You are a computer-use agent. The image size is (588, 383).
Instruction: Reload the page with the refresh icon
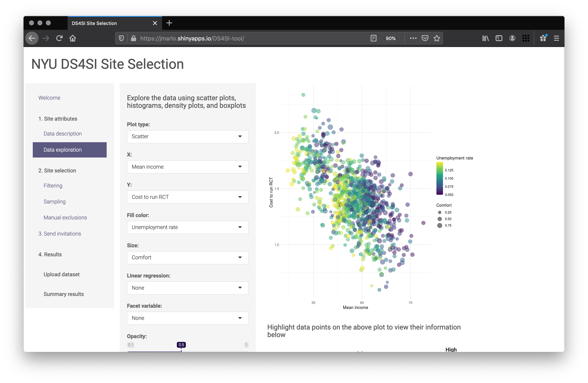[x=59, y=38]
